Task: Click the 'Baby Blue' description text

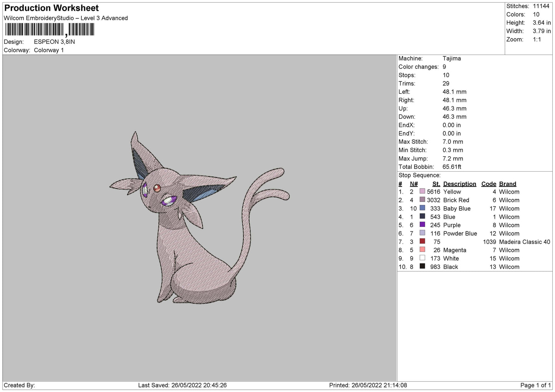Action: [457, 208]
